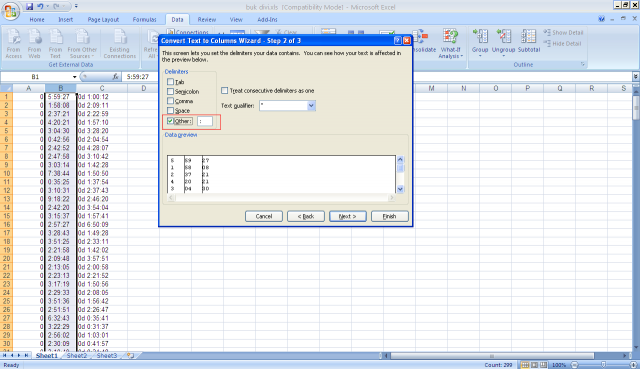Click data preview scroll down arrow
This screenshot has width=640, height=369.
400,189
